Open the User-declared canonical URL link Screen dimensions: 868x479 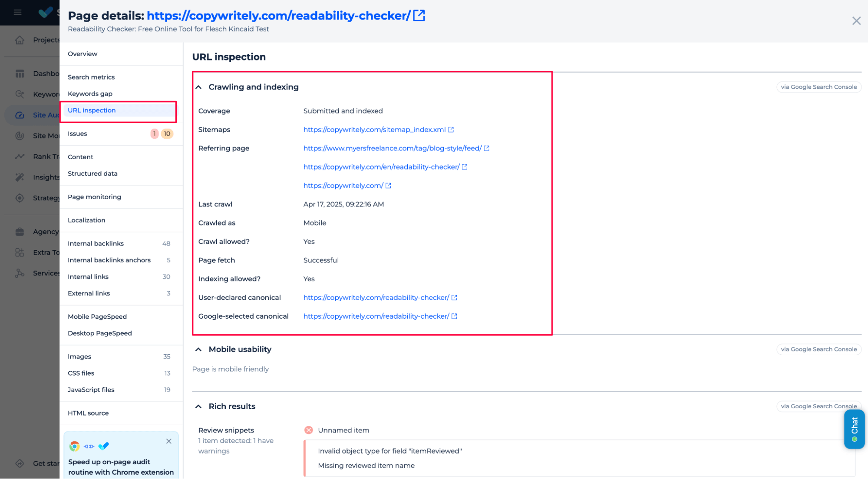[x=376, y=297]
